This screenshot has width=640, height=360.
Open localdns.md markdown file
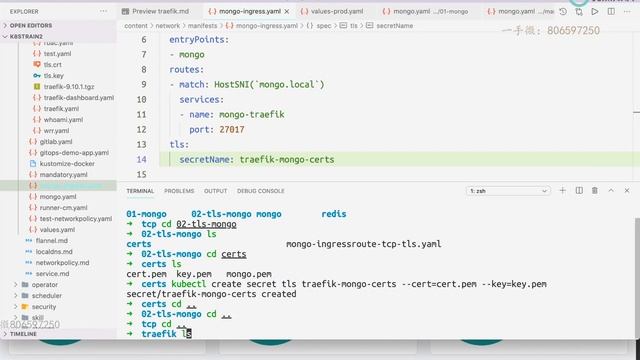(x=54, y=252)
